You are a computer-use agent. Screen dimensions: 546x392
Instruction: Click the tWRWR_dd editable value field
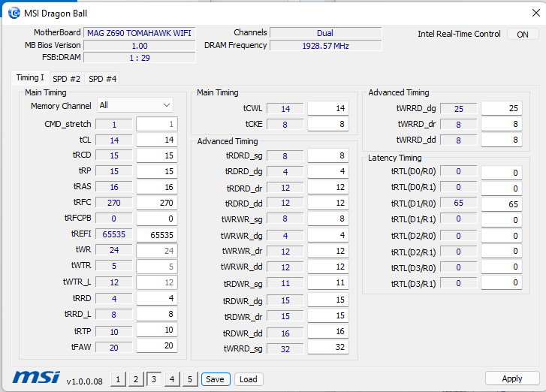click(x=328, y=267)
